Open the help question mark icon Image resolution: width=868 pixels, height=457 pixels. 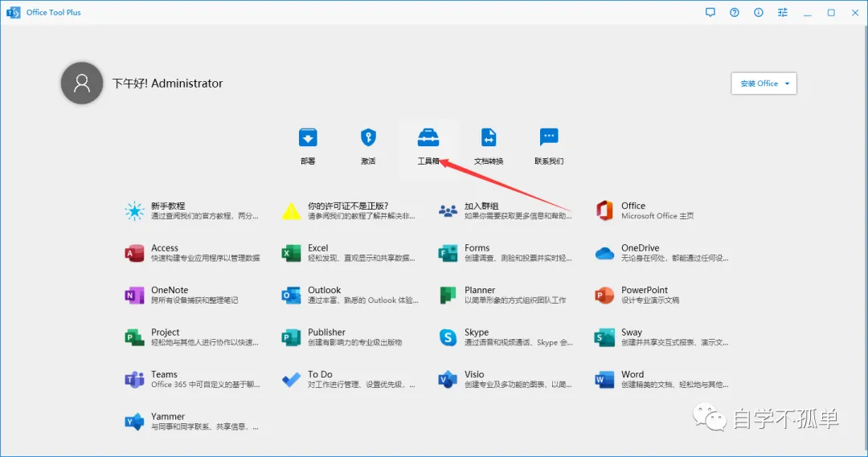pyautogui.click(x=734, y=12)
